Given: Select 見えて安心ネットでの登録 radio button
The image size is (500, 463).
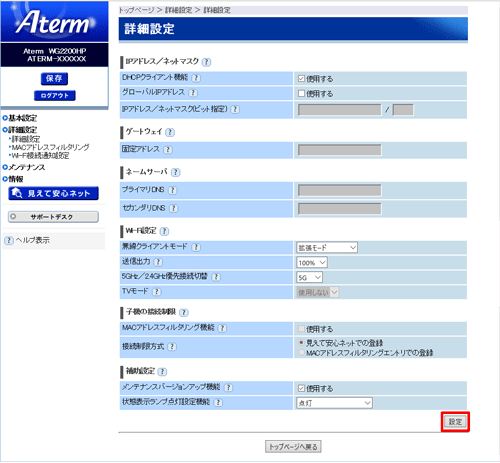Looking at the screenshot, I should click(x=301, y=342).
